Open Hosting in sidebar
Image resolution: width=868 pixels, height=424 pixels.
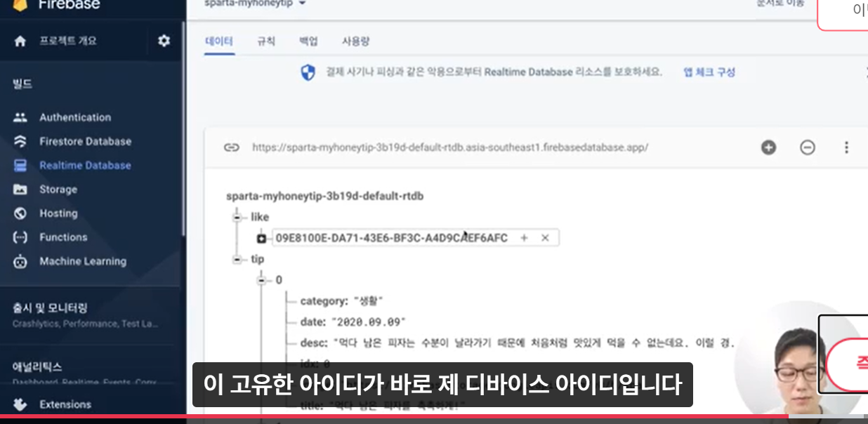tap(58, 213)
